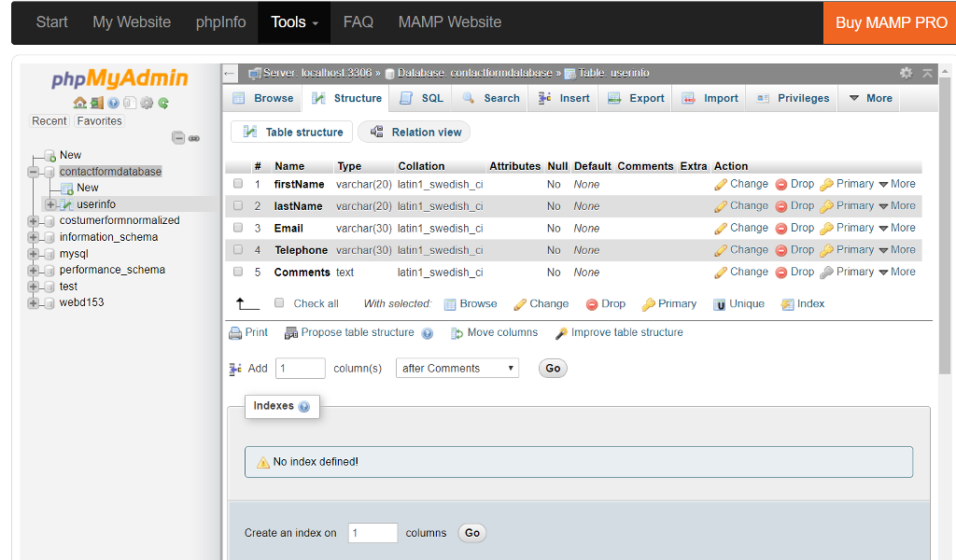
Task: Switch to the Browse tab
Action: [x=263, y=98]
